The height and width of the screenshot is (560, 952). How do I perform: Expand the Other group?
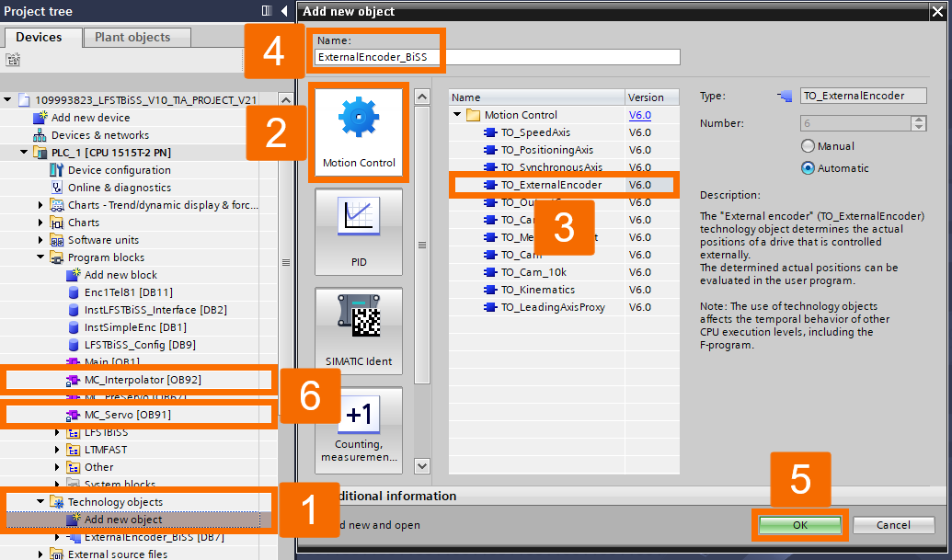[x=58, y=467]
